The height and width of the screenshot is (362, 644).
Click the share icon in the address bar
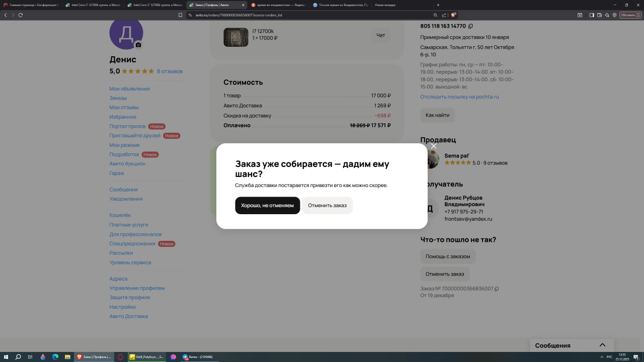(x=444, y=15)
